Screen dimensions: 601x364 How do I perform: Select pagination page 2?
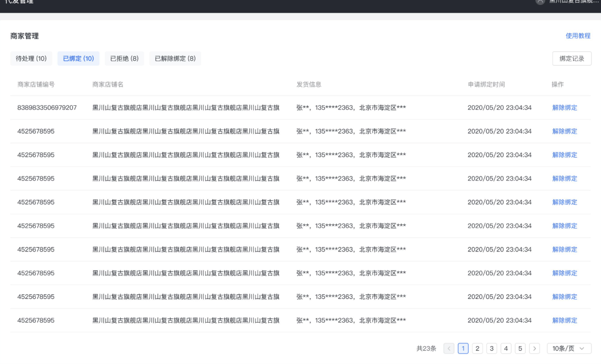point(477,348)
